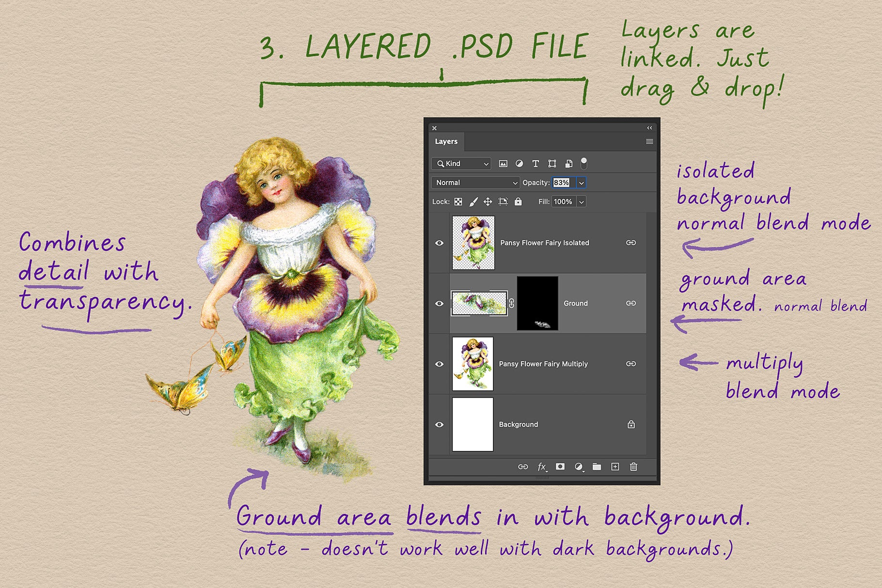Expand the Fill slider arrow
882x588 pixels.
coord(581,201)
